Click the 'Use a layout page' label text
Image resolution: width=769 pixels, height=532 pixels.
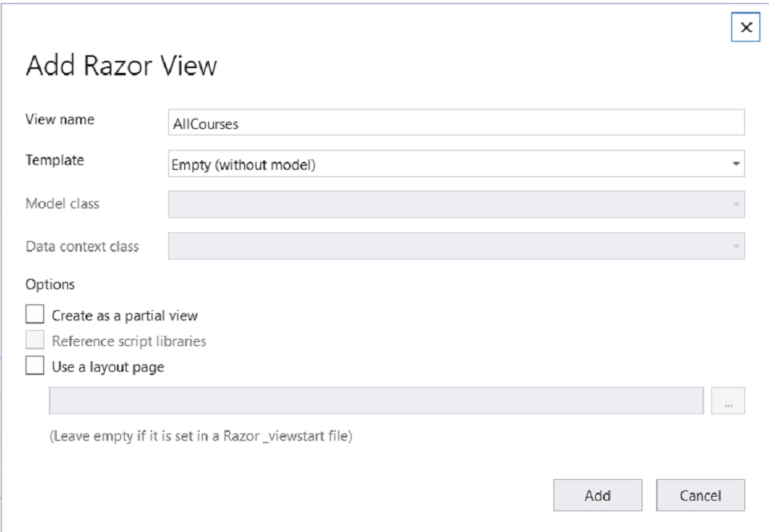[x=108, y=367]
